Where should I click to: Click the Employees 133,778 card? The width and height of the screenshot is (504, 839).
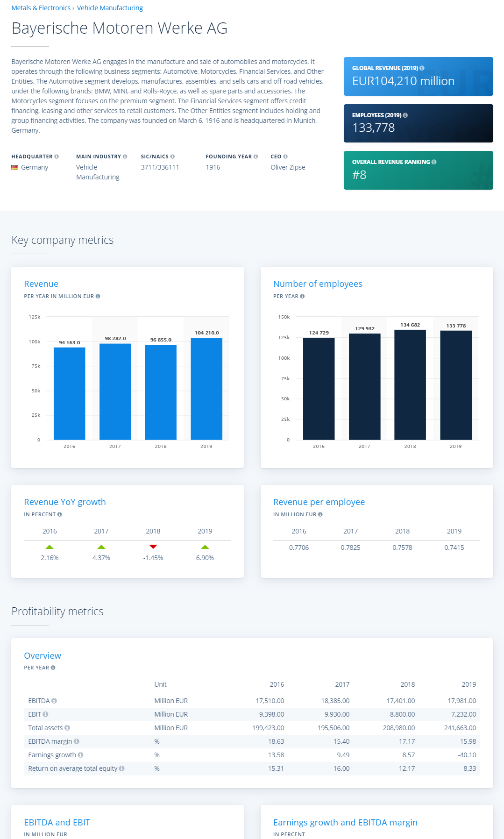419,123
